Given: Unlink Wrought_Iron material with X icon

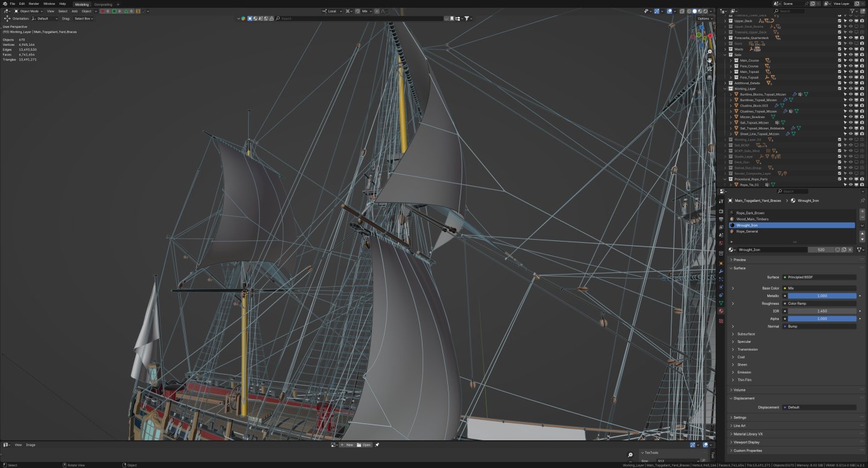Looking at the screenshot, I should [851, 249].
